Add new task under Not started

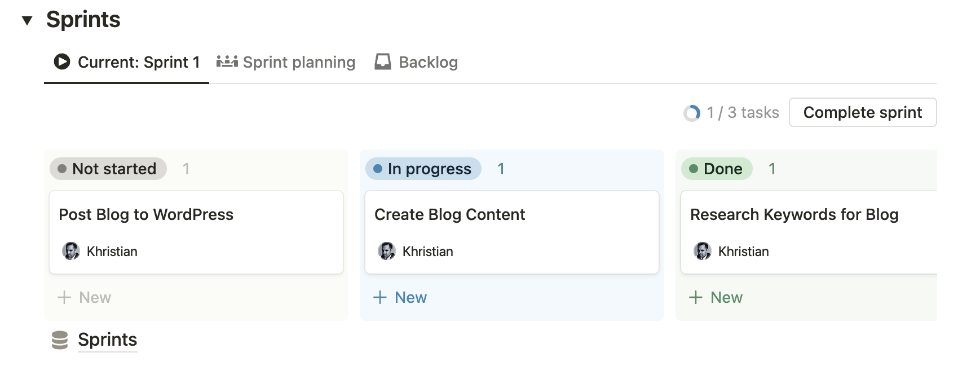click(85, 297)
